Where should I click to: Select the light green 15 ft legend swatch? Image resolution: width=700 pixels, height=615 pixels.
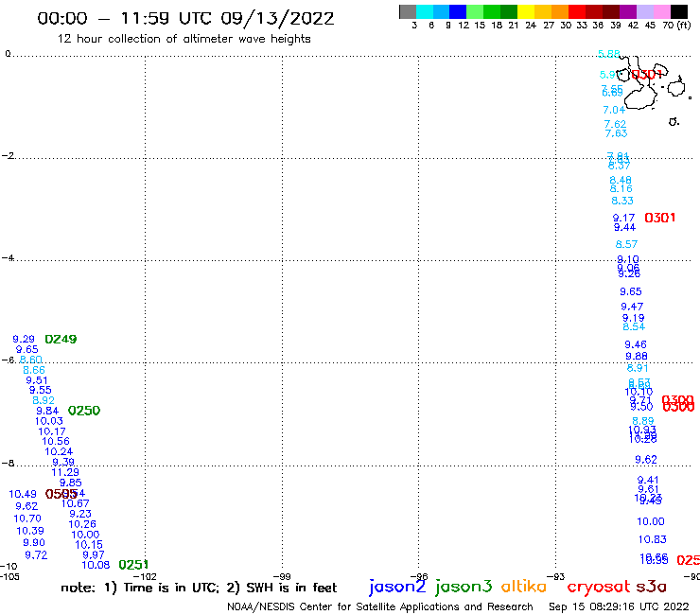tap(475, 11)
